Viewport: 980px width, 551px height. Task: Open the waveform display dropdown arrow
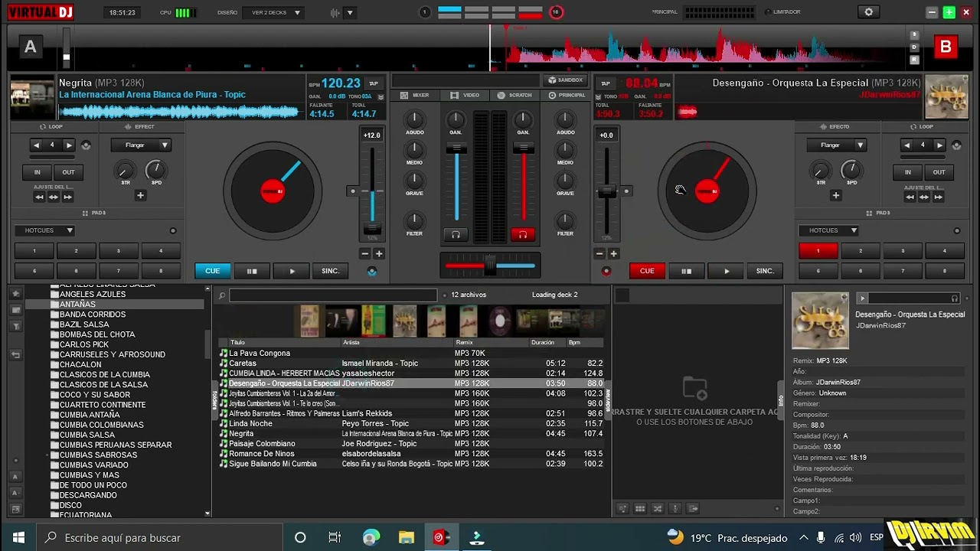click(x=350, y=12)
